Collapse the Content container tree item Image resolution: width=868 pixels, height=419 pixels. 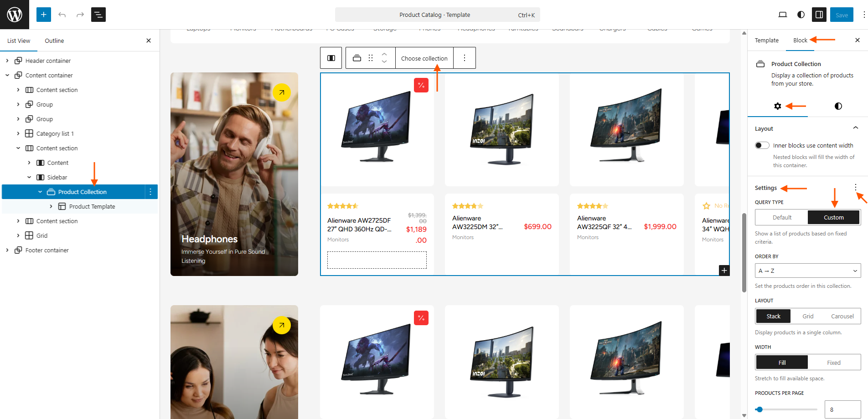[7, 75]
